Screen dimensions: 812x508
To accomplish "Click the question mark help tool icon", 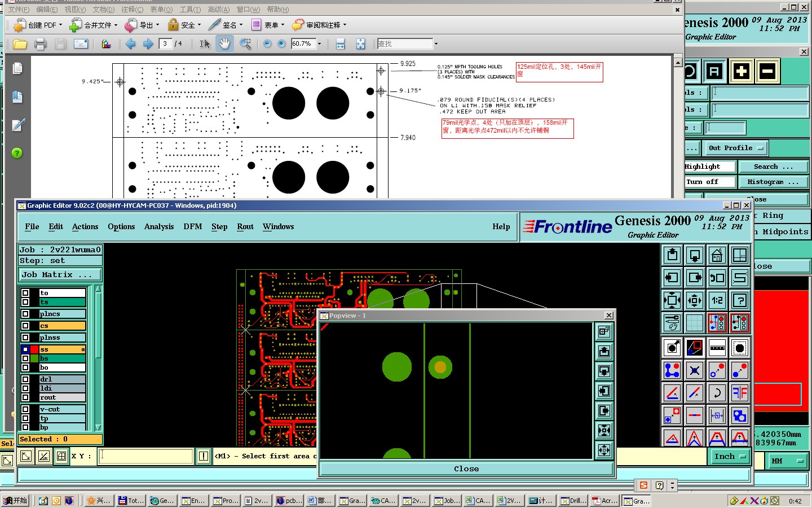I will [x=739, y=300].
